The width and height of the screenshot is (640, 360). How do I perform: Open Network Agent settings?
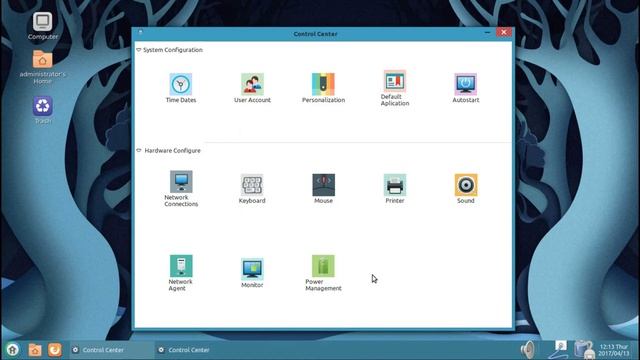tap(181, 273)
